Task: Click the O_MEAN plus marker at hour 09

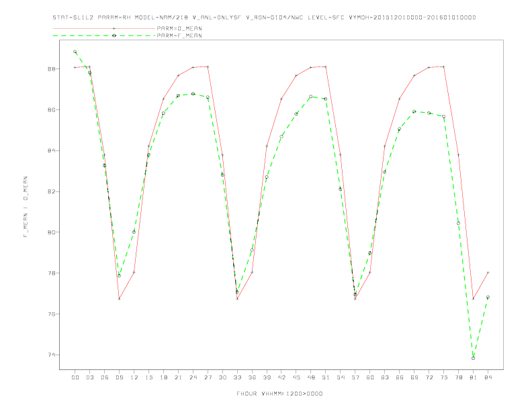Action: click(x=119, y=299)
